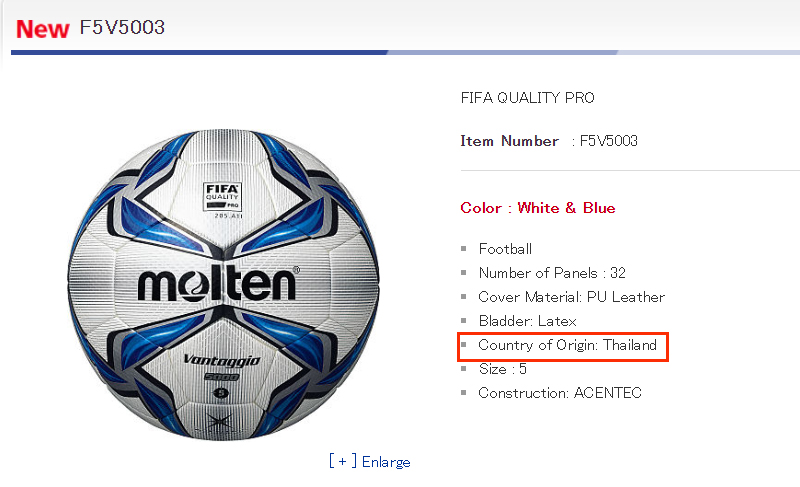Viewport: 800px width, 487px height.
Task: Click the size 5 circle mark on ball
Action: (221, 393)
